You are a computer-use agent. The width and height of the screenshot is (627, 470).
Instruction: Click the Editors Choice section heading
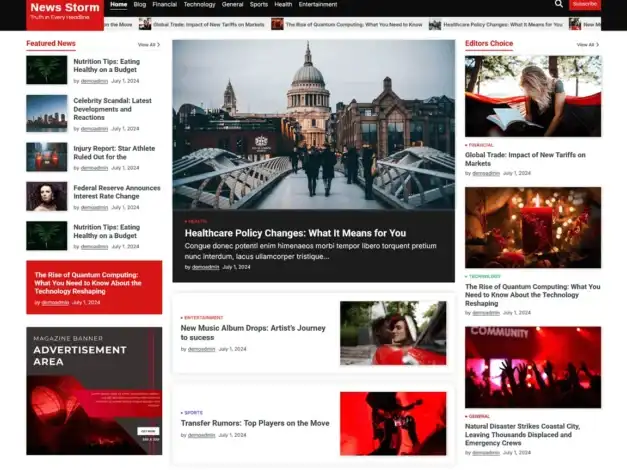489,43
